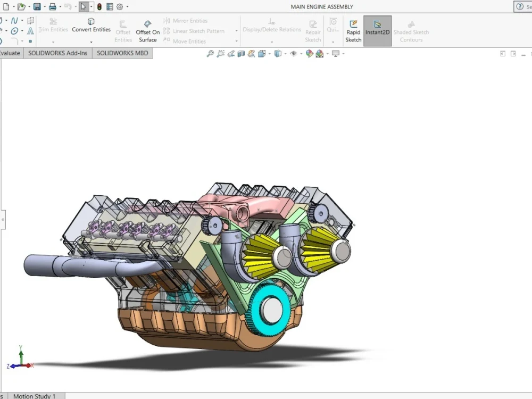Switch to the SOLIDWORKS Add-Ins tab

pos(57,53)
